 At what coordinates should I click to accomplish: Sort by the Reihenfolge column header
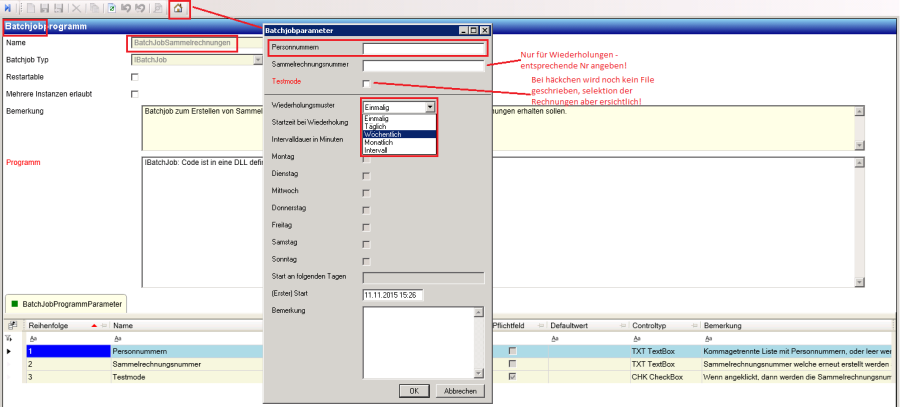point(48,326)
